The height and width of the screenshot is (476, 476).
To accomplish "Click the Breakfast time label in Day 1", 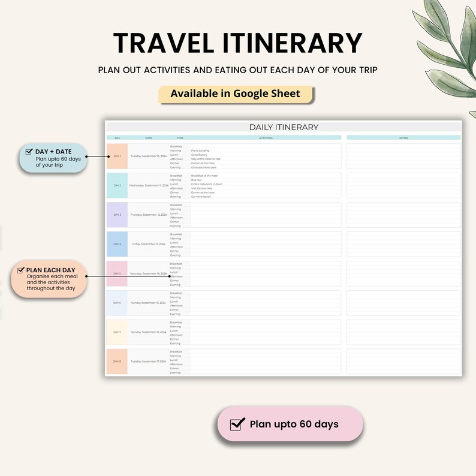I will coord(176,146).
